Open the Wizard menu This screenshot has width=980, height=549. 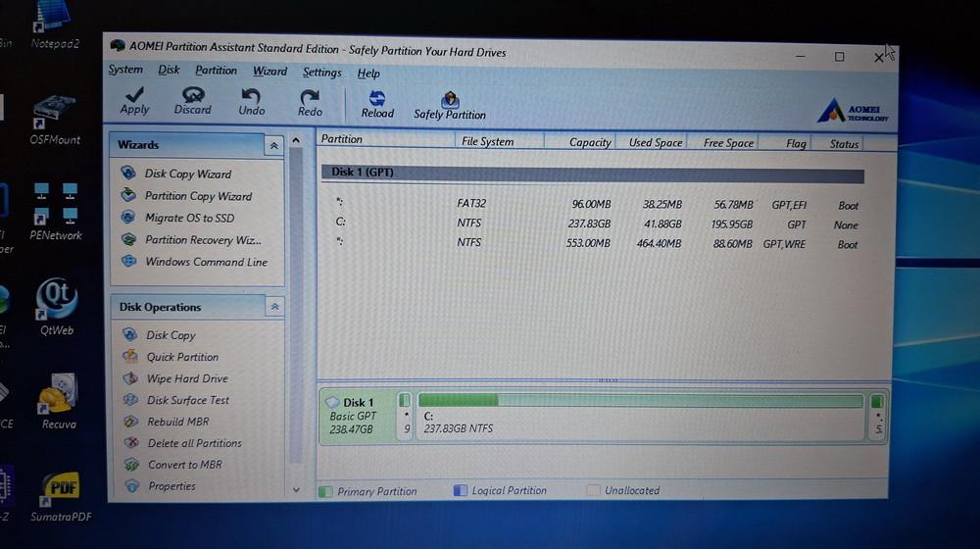pyautogui.click(x=270, y=72)
